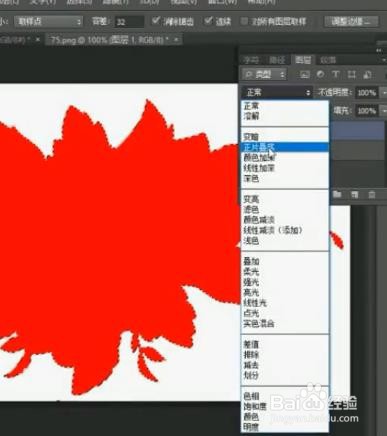
Task: Open the 取样点 sample size dropdown
Action: (48, 22)
